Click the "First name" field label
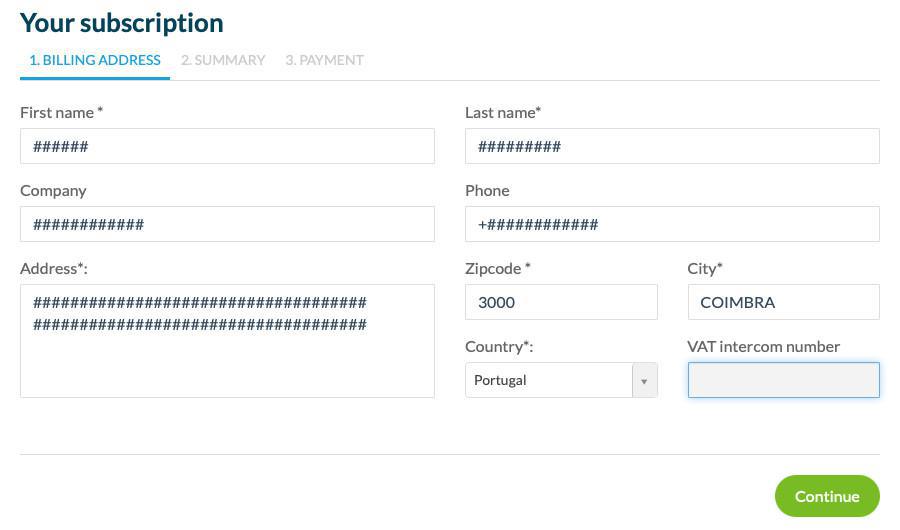Image resolution: width=900 pixels, height=530 pixels. point(61,112)
